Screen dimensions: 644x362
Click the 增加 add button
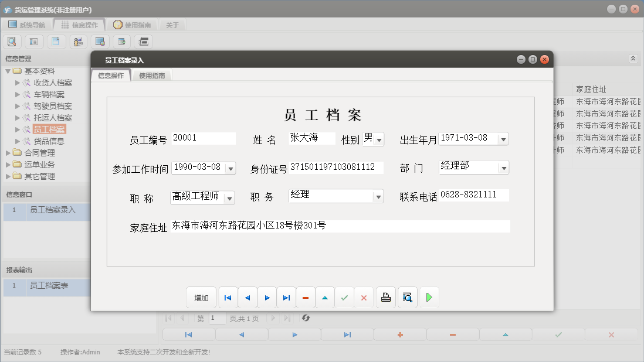click(x=201, y=297)
